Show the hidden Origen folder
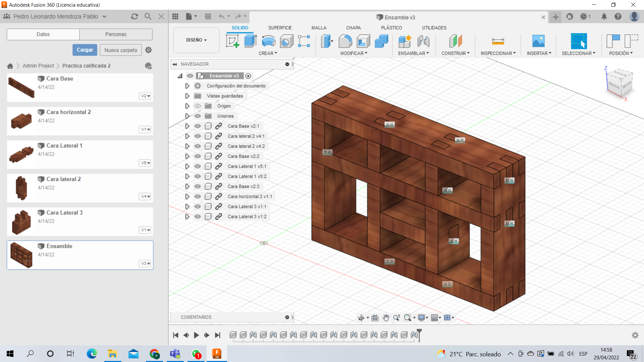Image resolution: width=644 pixels, height=362 pixels. tap(198, 106)
